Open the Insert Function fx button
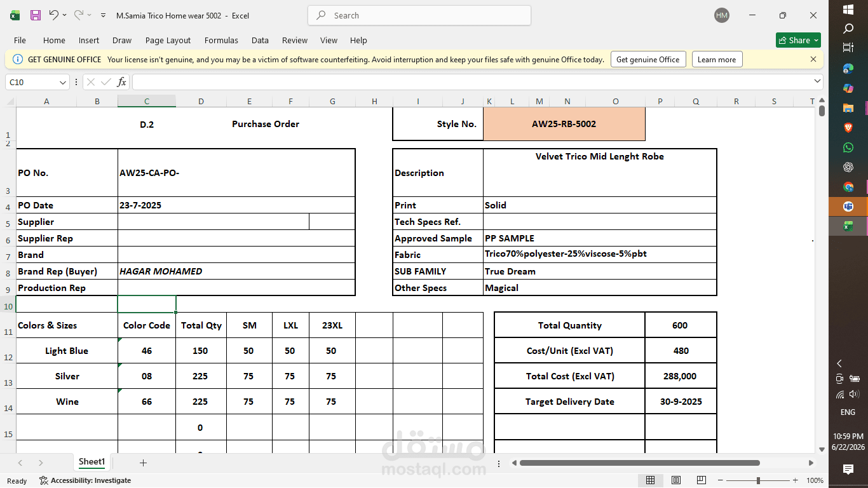 122,82
